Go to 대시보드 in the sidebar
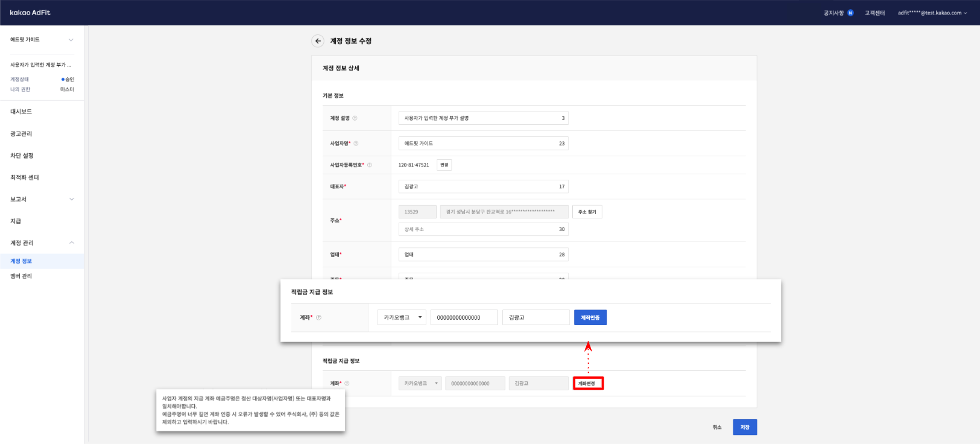This screenshot has height=444, width=980. tap(22, 112)
